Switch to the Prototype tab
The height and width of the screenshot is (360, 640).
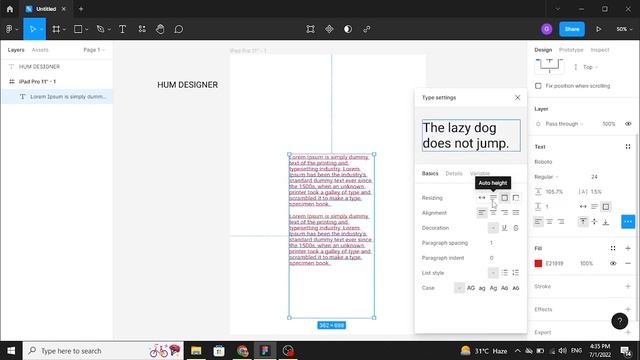click(x=571, y=50)
